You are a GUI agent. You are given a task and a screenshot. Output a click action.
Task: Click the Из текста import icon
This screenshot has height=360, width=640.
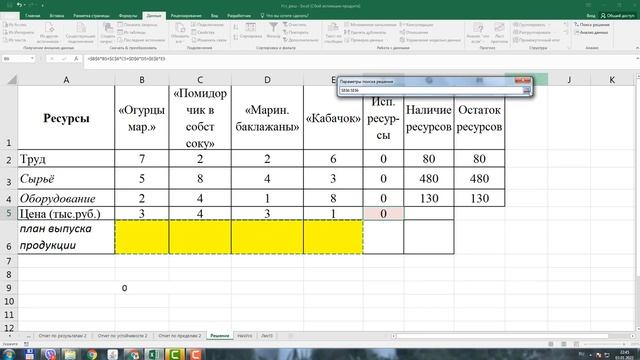pyautogui.click(x=15, y=40)
